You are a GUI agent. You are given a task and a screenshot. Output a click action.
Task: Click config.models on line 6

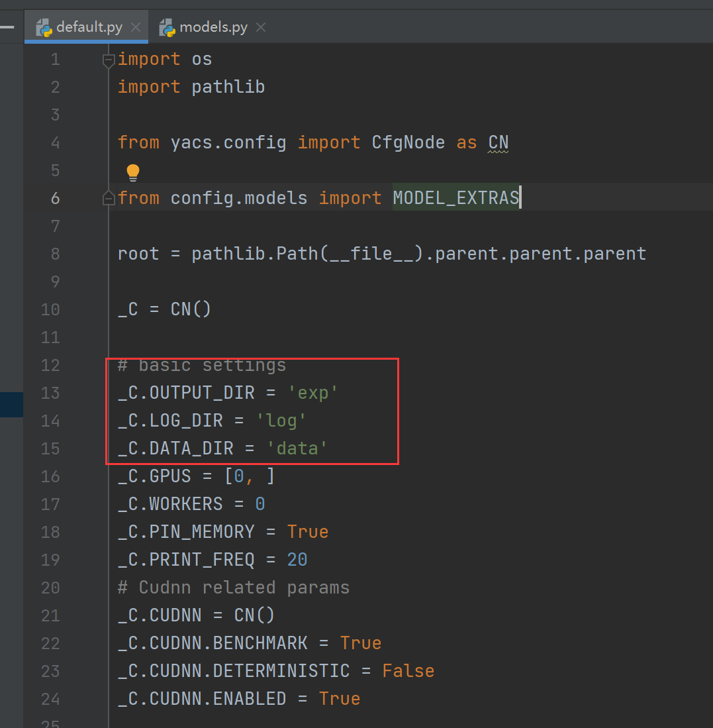pos(238,198)
